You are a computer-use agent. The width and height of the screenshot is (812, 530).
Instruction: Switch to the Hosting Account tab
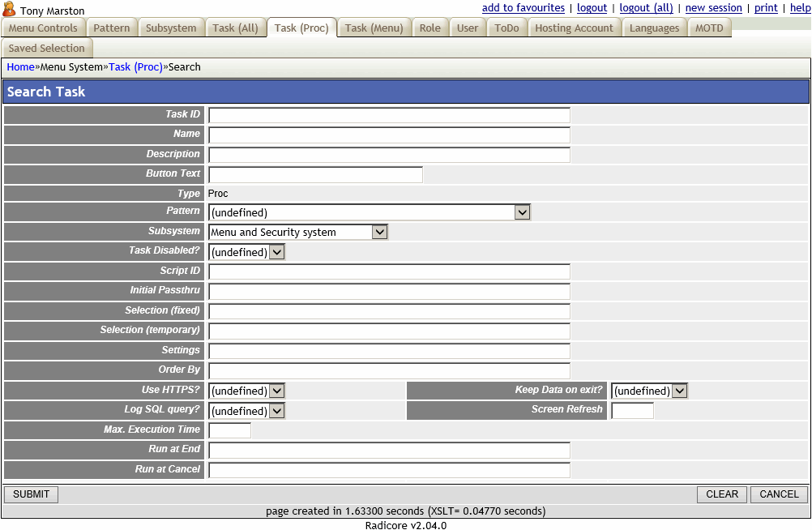pos(575,27)
